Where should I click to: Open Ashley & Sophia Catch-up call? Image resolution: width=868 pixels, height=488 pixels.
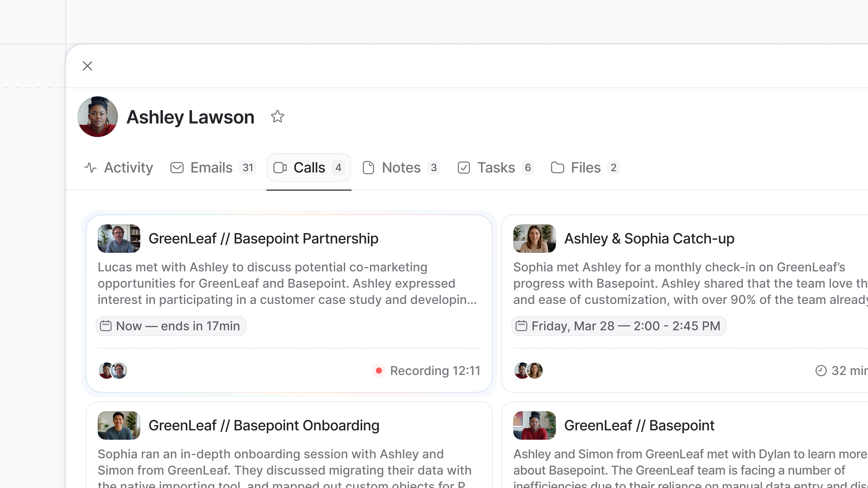coord(649,238)
